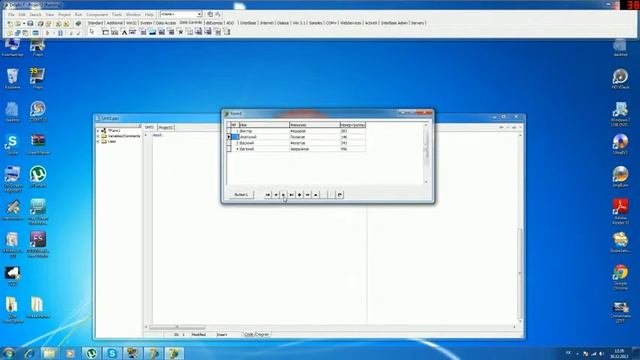Click navigator First record button
This screenshot has height=360, width=640.
tap(268, 195)
